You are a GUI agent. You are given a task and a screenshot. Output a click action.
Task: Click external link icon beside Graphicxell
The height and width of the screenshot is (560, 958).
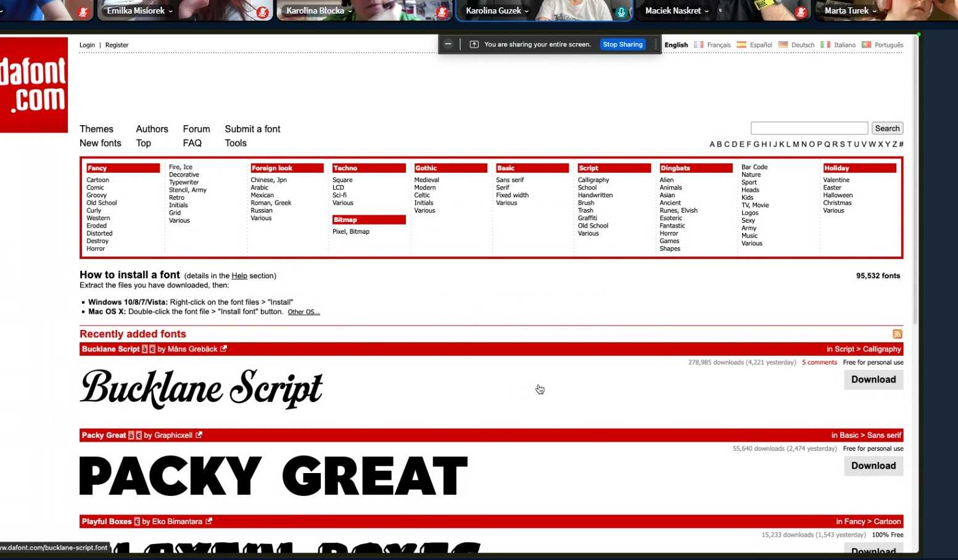pos(199,435)
